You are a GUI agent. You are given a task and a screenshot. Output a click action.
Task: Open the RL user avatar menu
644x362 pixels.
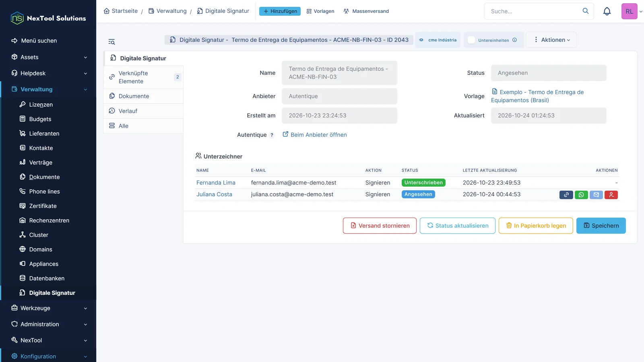click(x=630, y=11)
